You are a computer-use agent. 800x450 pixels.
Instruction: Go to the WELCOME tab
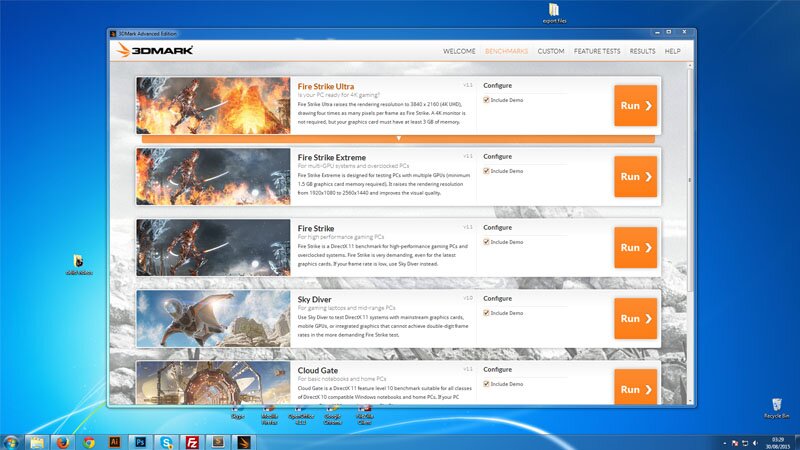459,51
